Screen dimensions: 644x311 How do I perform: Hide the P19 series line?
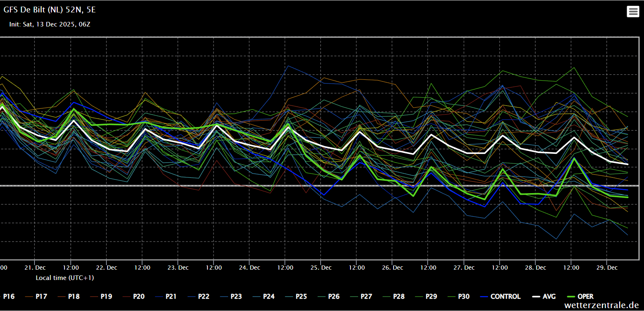101,297
